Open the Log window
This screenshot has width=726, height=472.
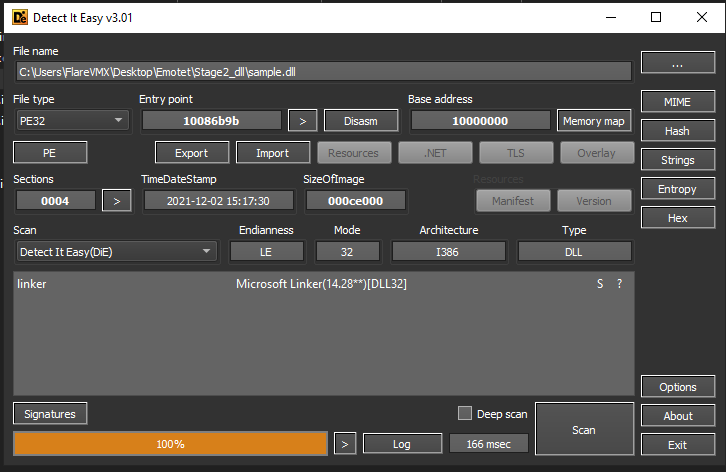[402, 444]
